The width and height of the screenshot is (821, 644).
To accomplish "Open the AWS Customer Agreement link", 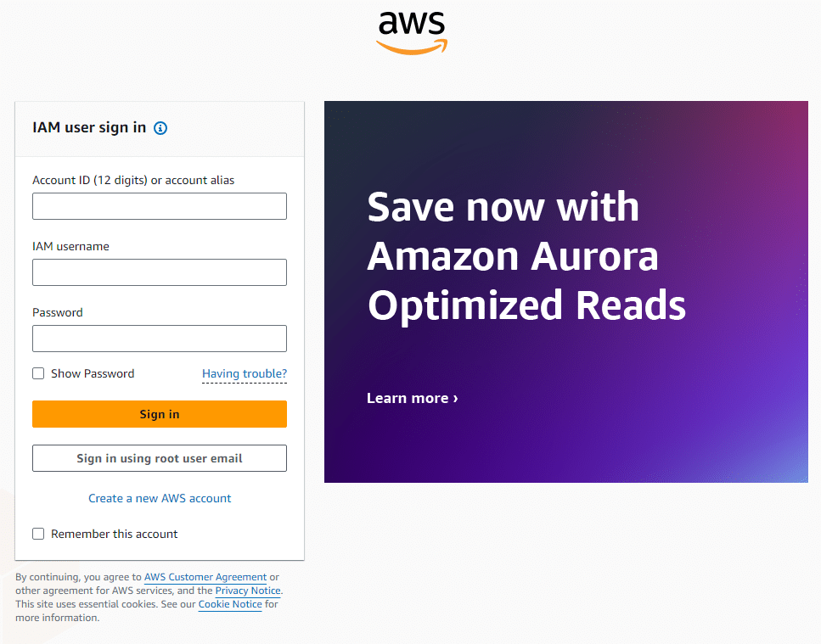I will (x=205, y=577).
